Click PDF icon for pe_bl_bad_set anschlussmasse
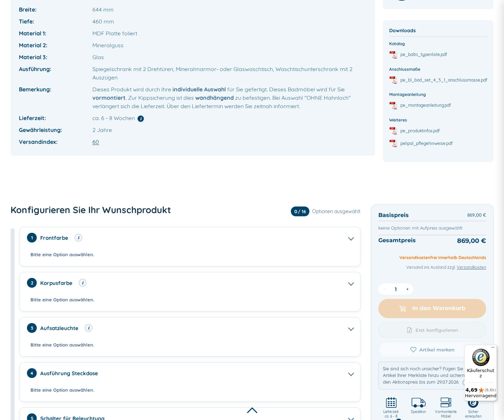Screen dimensions: 504x420 (x=393, y=80)
